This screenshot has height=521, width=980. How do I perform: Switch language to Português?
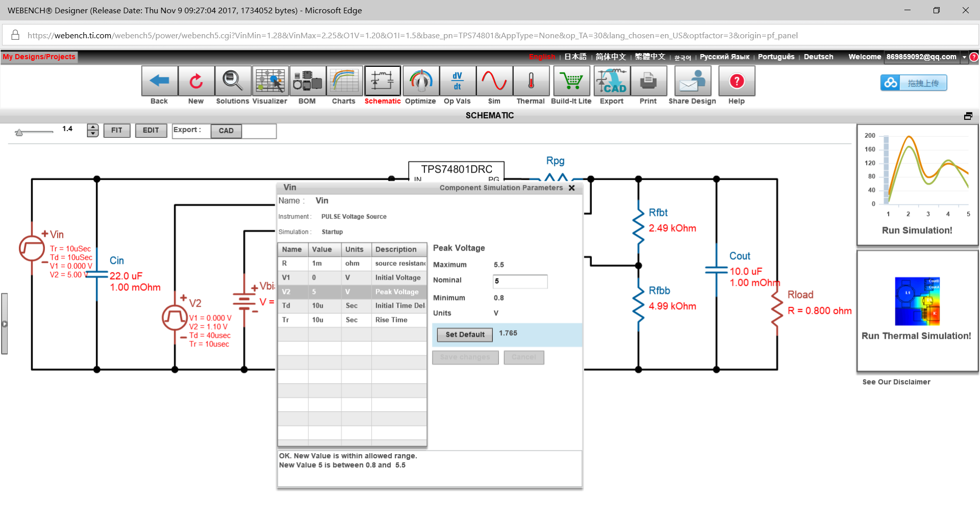pyautogui.click(x=776, y=57)
